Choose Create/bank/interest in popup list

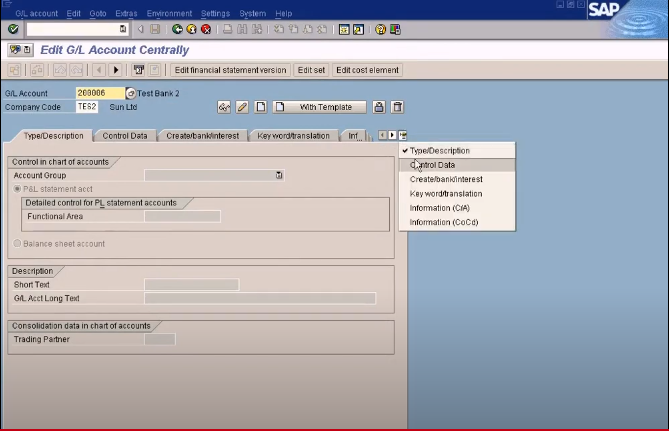pyautogui.click(x=457, y=179)
